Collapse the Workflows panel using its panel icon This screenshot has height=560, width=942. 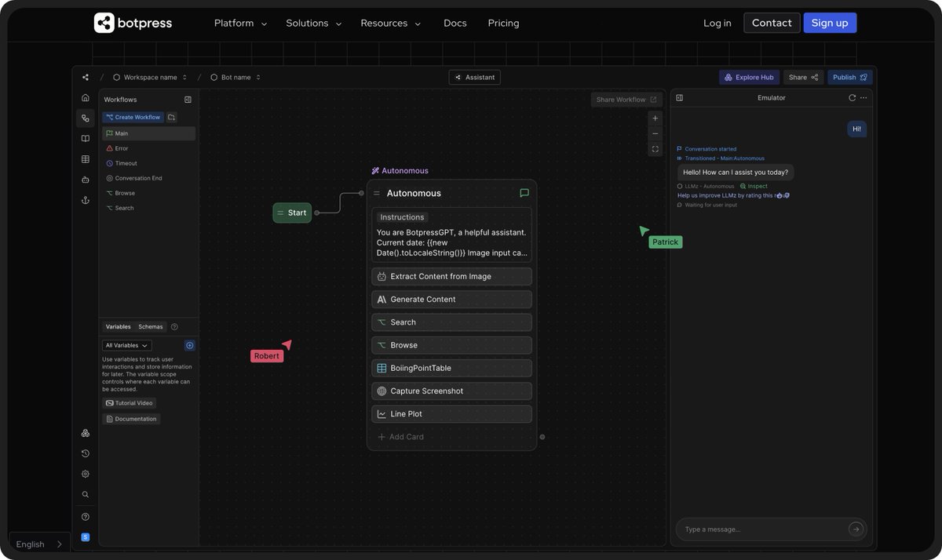(x=188, y=99)
